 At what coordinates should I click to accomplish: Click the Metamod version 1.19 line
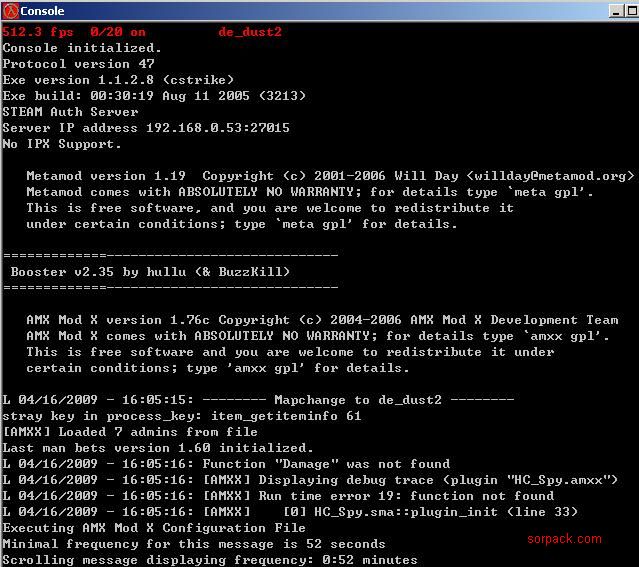click(x=150, y=176)
